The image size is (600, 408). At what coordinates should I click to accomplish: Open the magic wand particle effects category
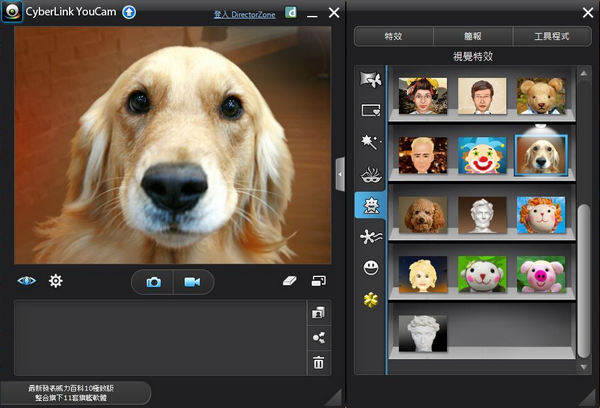click(x=371, y=142)
